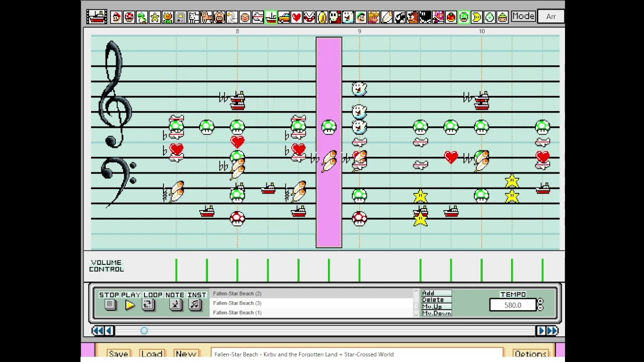
Task: Toggle the LOOP button
Action: 148,305
